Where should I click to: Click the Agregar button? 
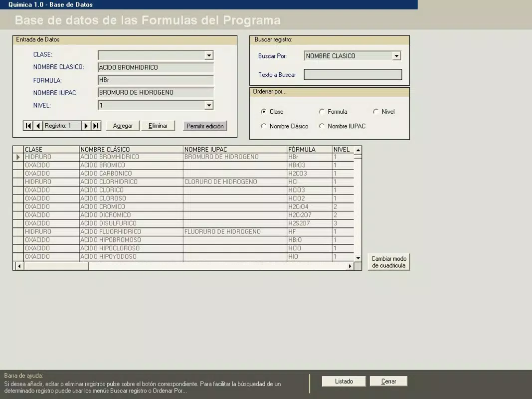[123, 126]
